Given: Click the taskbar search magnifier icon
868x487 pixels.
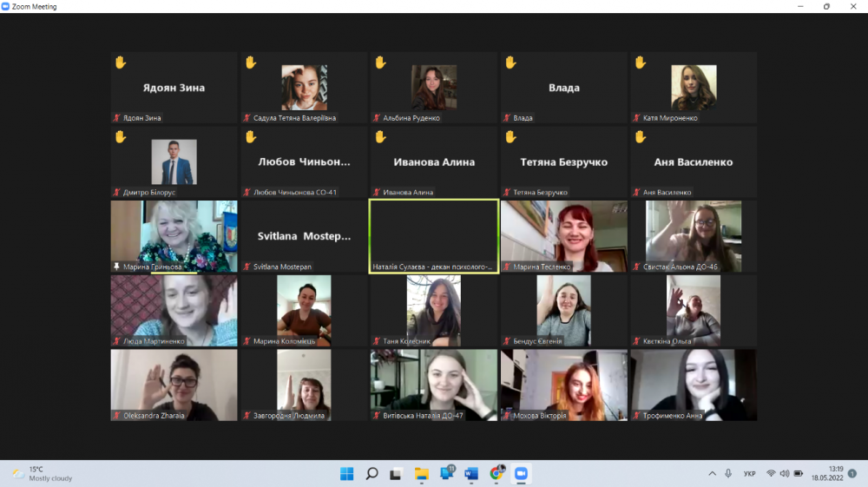Looking at the screenshot, I should [x=372, y=473].
